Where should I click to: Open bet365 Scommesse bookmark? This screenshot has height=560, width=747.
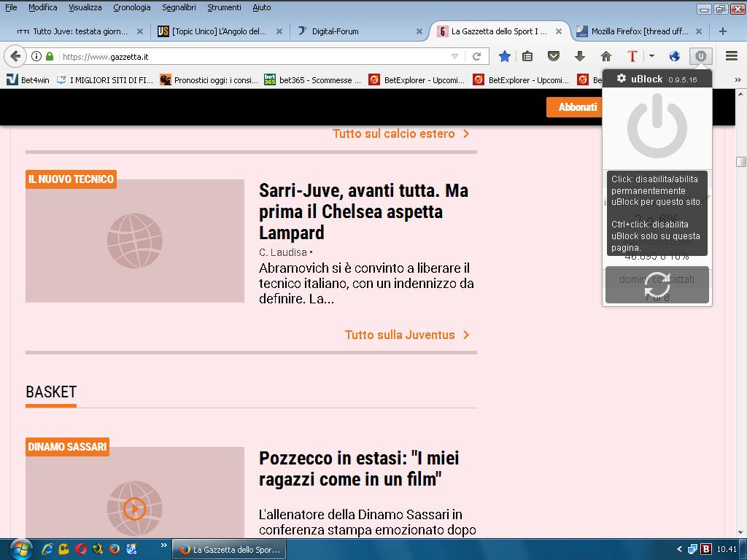click(x=312, y=80)
